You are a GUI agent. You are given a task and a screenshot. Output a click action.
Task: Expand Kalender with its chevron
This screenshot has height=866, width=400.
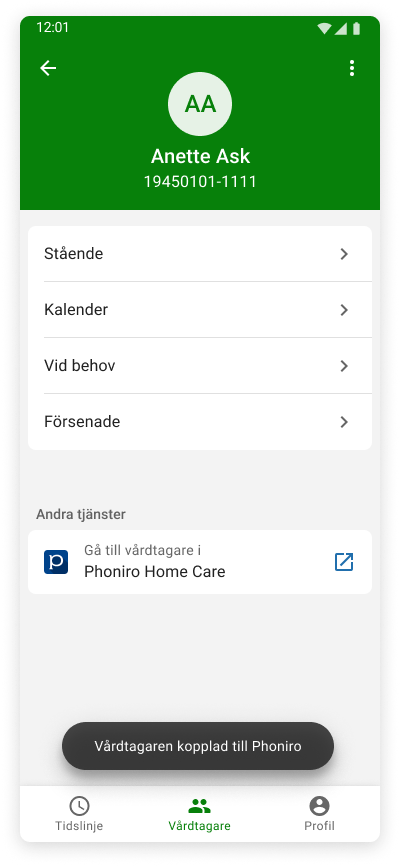coord(344,310)
